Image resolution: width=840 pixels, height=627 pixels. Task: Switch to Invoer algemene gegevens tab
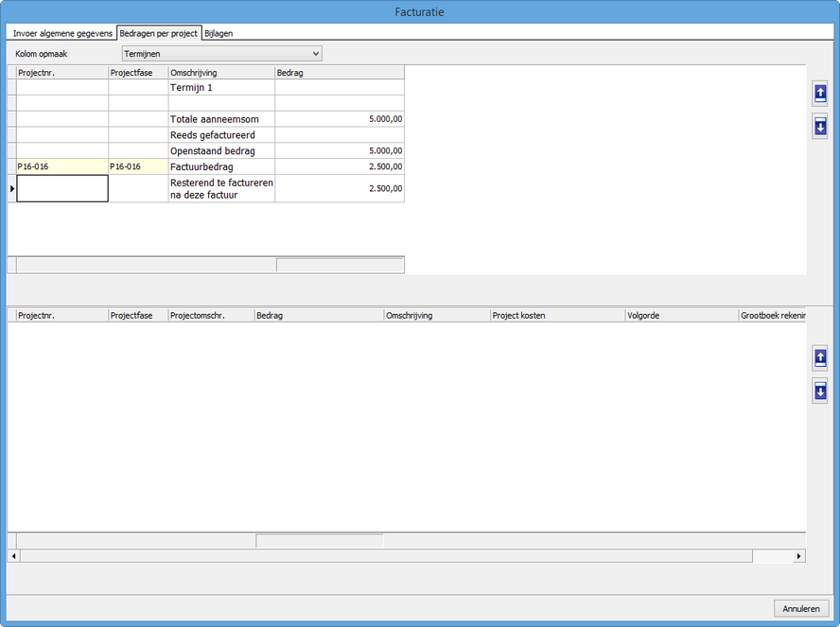tap(62, 33)
